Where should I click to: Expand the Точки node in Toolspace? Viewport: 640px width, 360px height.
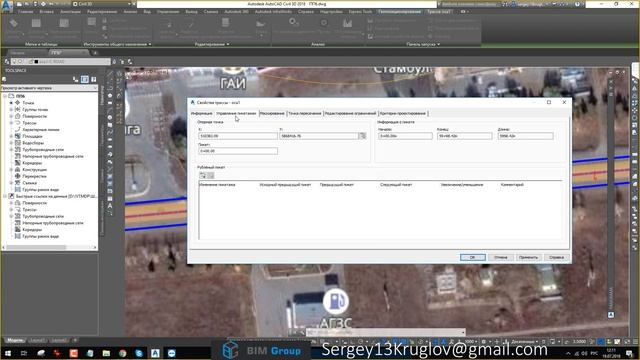11,103
